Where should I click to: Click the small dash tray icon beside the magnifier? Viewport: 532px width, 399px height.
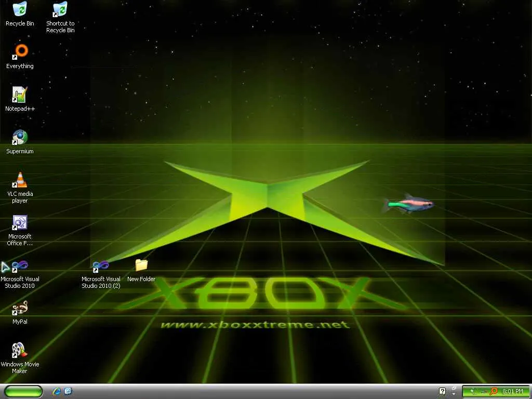tap(485, 392)
